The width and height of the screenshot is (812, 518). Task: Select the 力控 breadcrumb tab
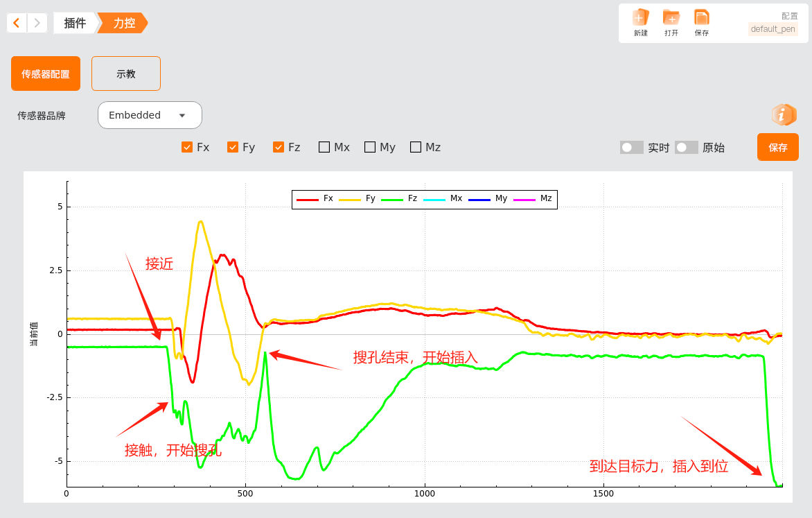(124, 23)
